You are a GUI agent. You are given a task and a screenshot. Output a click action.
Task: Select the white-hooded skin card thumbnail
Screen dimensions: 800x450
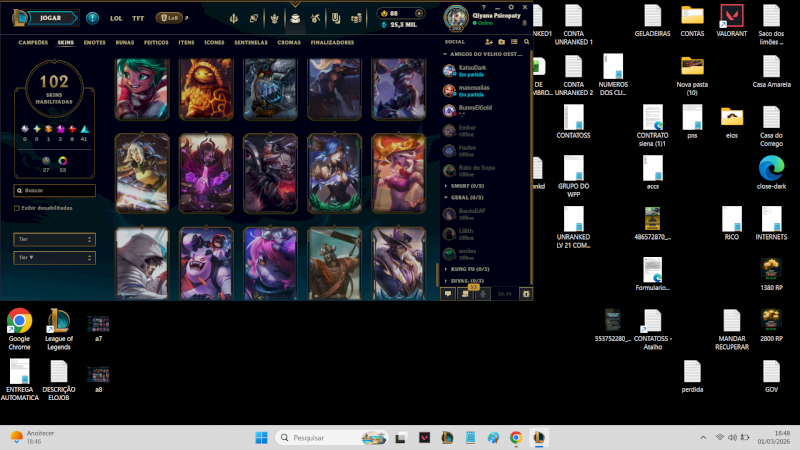142,263
